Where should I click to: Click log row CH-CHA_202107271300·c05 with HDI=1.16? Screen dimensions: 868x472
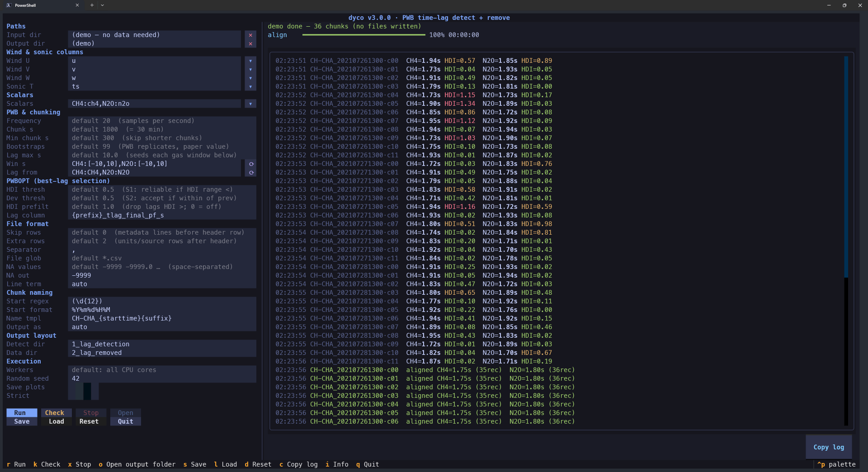(x=414, y=207)
